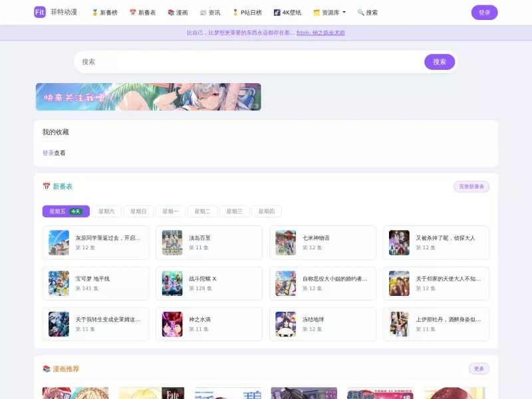Screen dimensions: 532x399
Task: Click the title text 淡岛百景
Action: pos(200,238)
